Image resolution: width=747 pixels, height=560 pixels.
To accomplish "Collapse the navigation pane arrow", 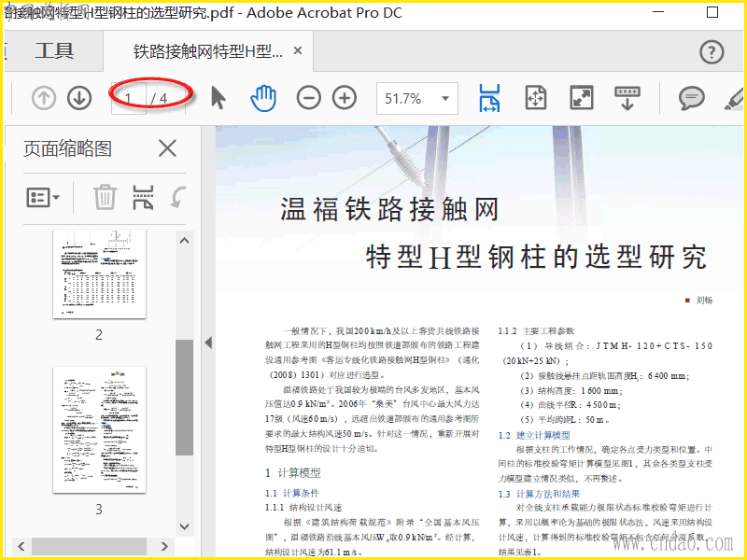I will 208,343.
